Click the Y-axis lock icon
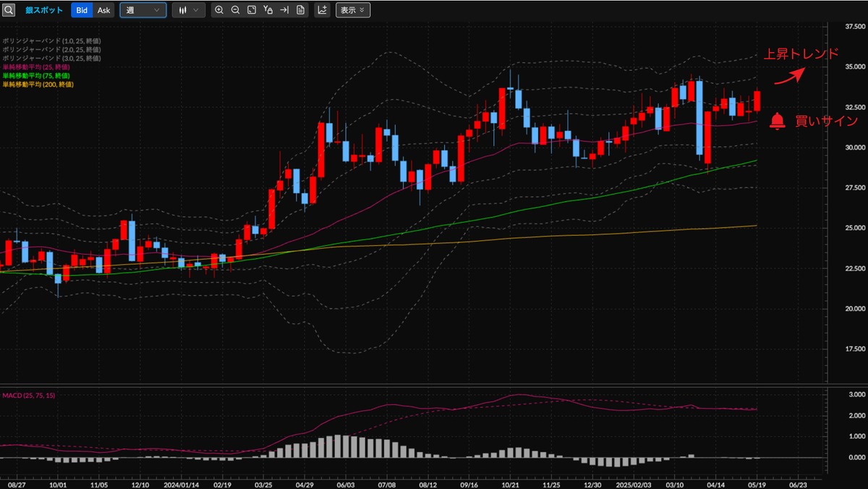Viewport: 868px width, 489px height. click(269, 9)
